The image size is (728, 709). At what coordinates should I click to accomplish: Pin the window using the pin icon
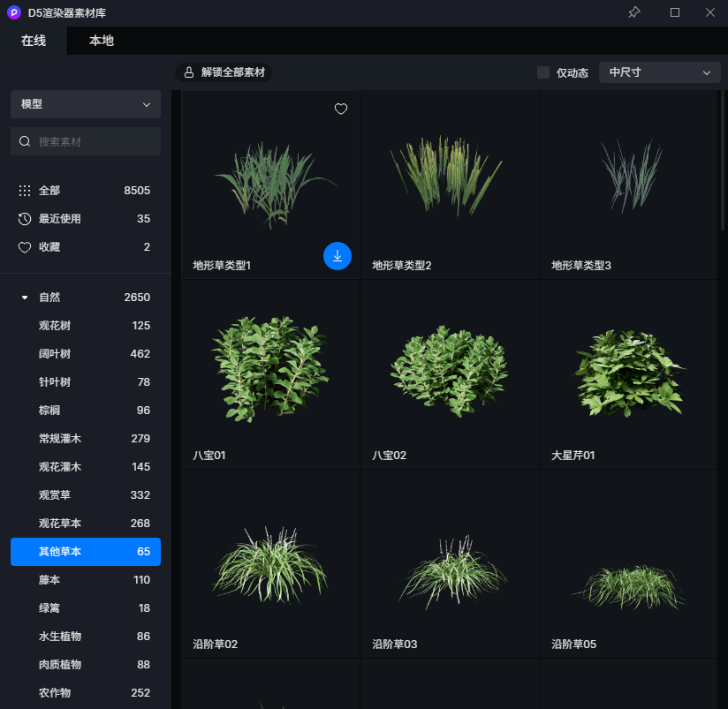click(633, 12)
